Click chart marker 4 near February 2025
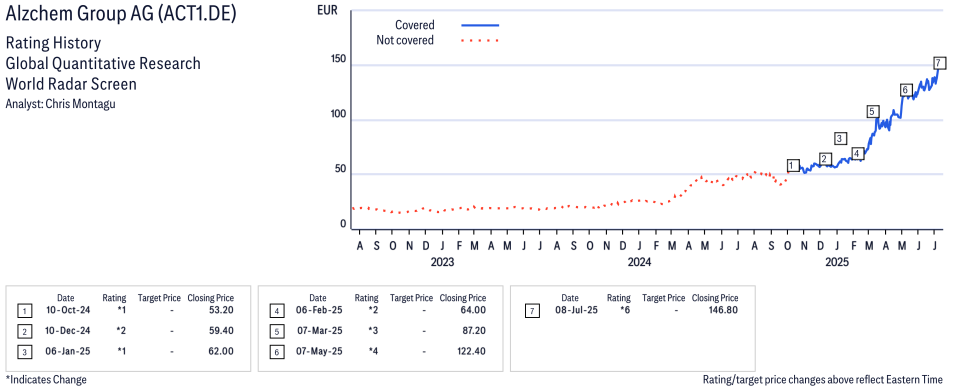Image resolution: width=954 pixels, height=386 pixels. 857,153
